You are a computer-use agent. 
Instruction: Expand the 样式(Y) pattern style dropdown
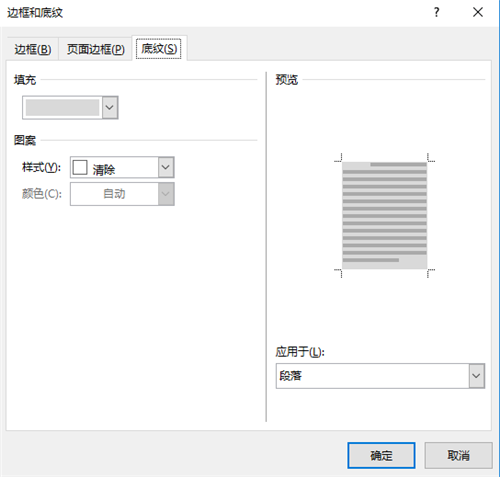coord(166,167)
